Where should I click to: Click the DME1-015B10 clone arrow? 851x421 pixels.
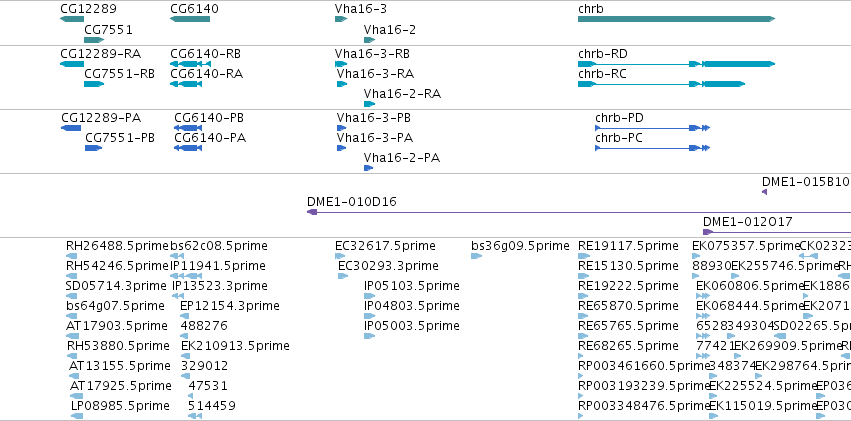point(765,192)
